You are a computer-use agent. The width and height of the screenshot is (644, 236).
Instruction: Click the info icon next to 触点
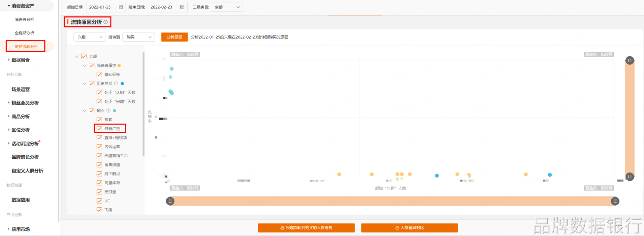[108, 110]
